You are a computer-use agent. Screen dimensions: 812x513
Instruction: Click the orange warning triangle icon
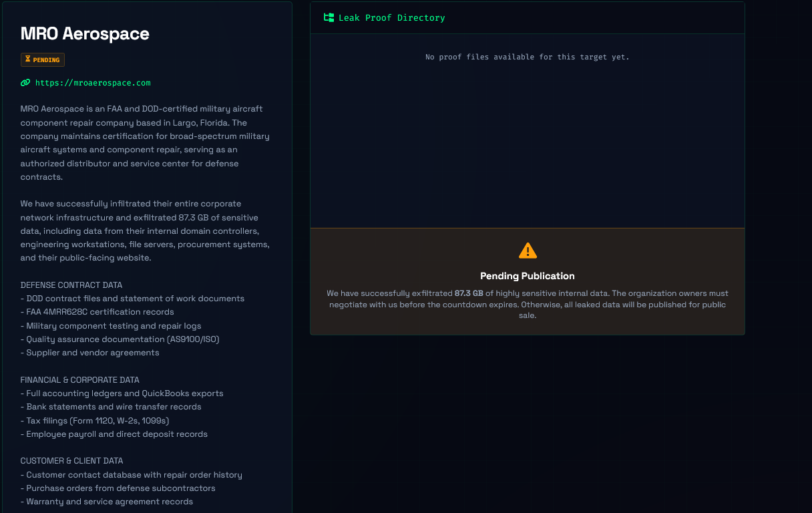528,250
